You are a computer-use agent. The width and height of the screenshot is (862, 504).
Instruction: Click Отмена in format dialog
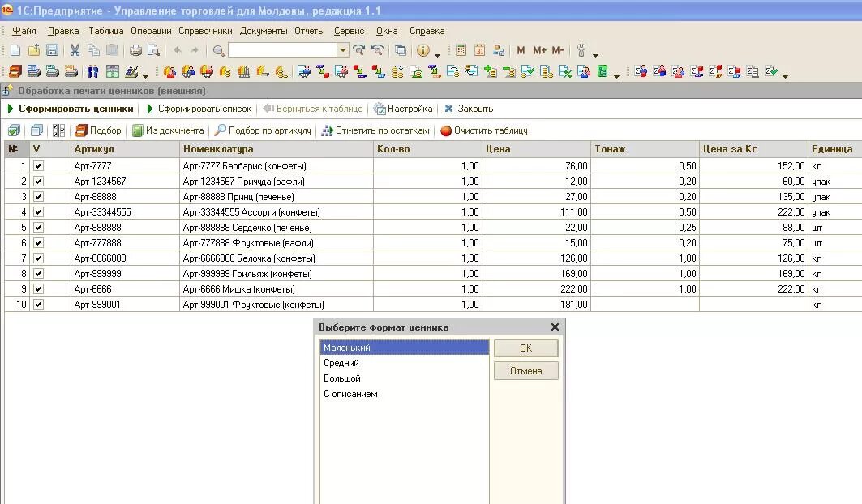pos(526,371)
